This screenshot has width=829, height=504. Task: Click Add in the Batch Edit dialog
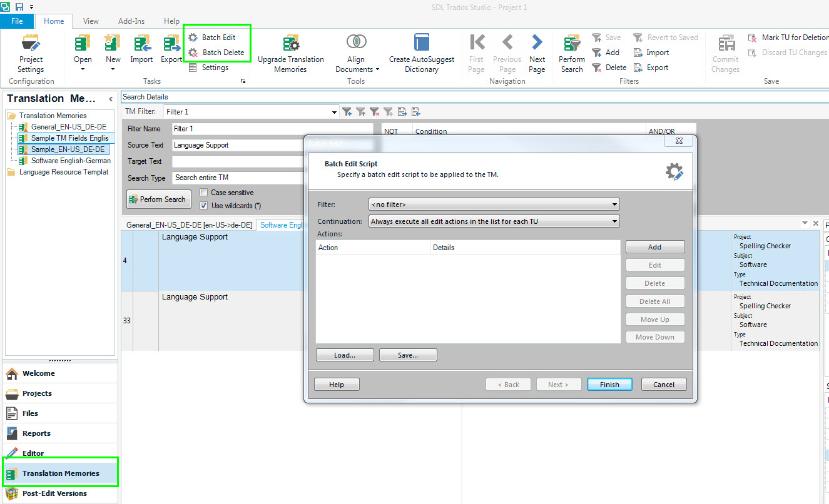[655, 247]
